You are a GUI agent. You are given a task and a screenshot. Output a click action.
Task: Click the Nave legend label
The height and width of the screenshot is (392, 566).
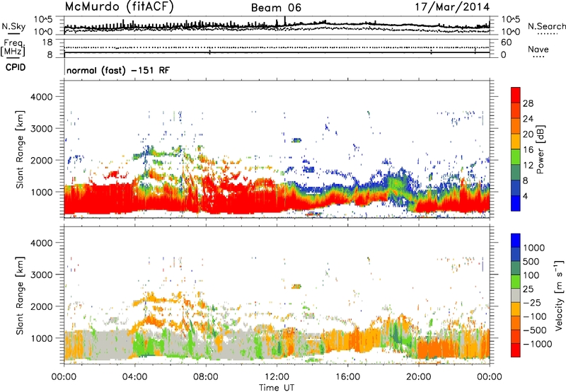pos(538,49)
